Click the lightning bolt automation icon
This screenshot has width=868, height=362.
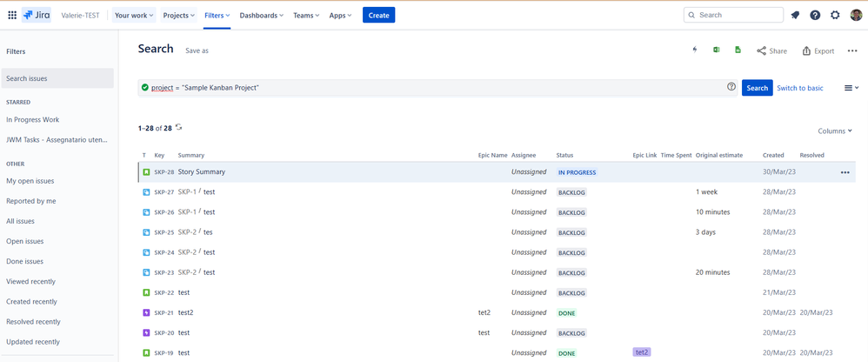pyautogui.click(x=695, y=50)
